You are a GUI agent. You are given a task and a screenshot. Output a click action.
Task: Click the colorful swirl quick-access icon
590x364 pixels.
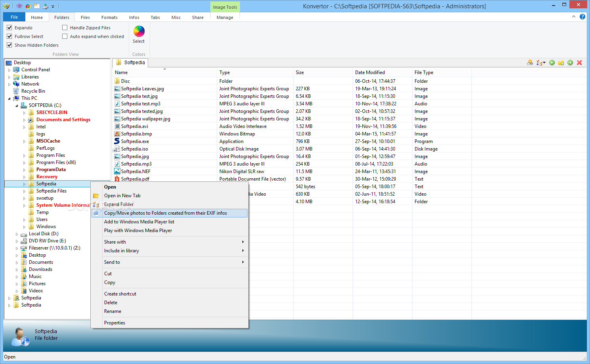pos(28,6)
